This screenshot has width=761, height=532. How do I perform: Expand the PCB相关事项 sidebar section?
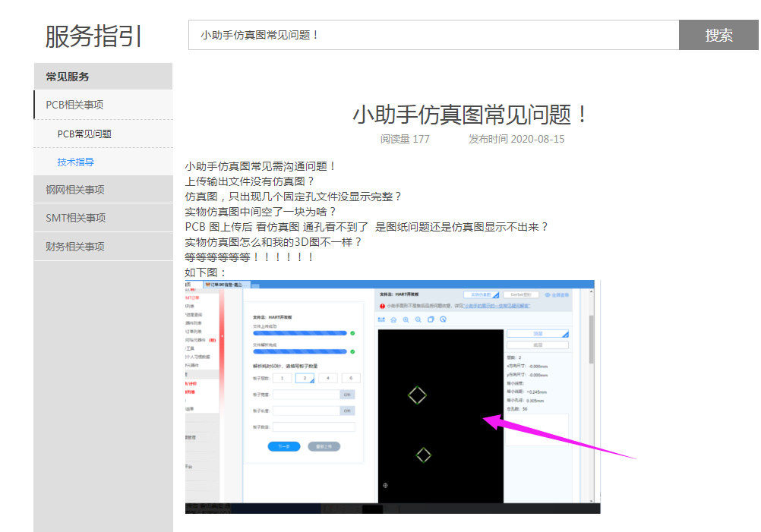pyautogui.click(x=74, y=105)
